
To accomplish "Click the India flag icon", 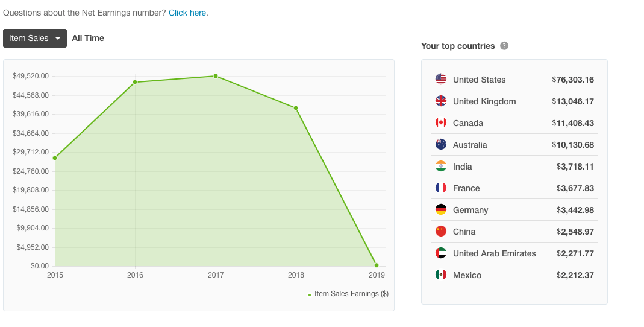I will [441, 167].
